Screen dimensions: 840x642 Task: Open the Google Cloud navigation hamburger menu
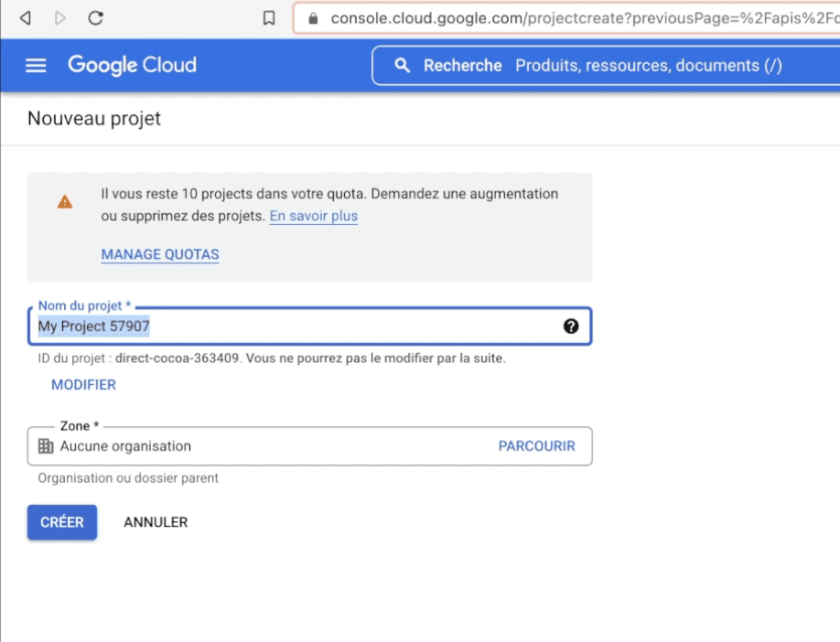[x=35, y=65]
